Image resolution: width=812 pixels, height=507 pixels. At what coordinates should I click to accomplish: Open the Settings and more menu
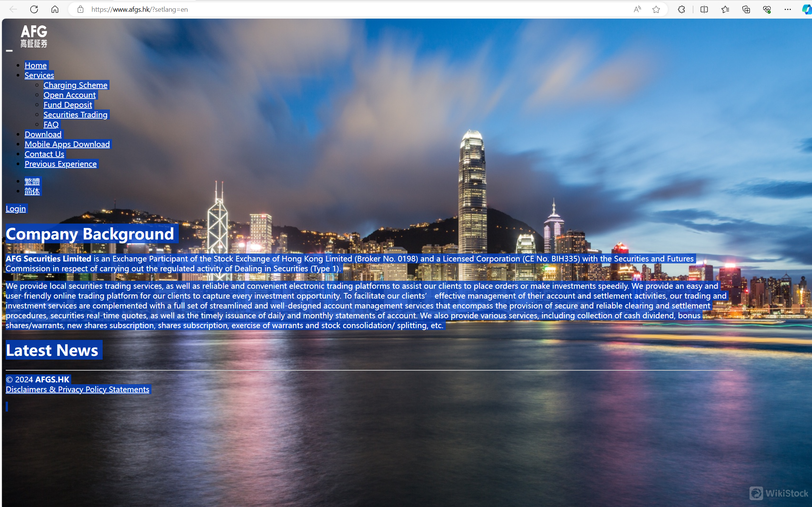click(x=788, y=9)
